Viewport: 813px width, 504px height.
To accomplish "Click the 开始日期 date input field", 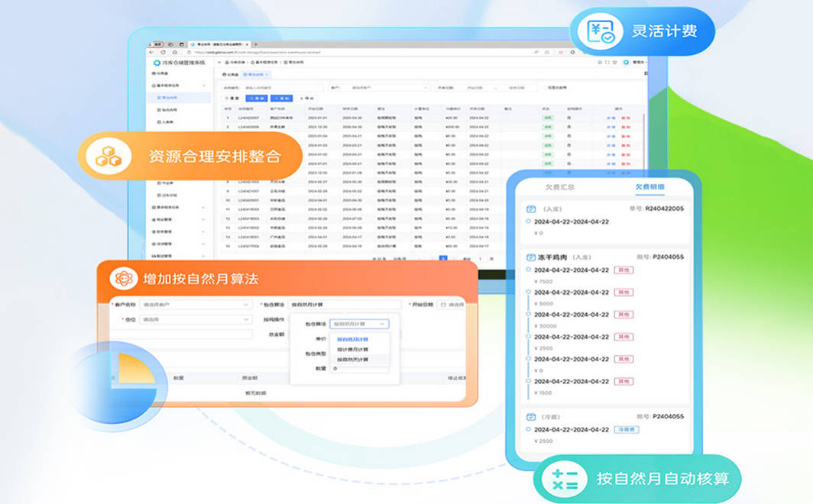I will coord(452,305).
